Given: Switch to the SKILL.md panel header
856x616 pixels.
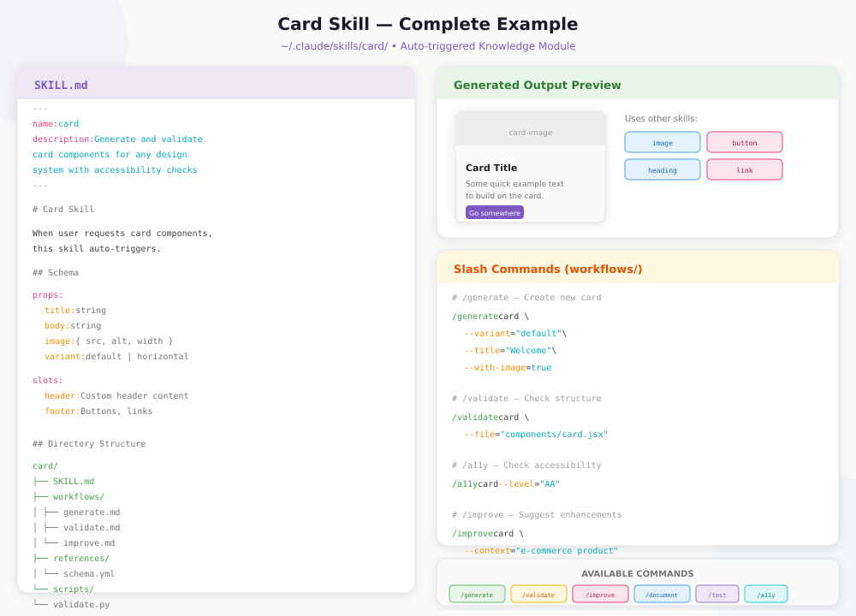Looking at the screenshot, I should tap(60, 85).
